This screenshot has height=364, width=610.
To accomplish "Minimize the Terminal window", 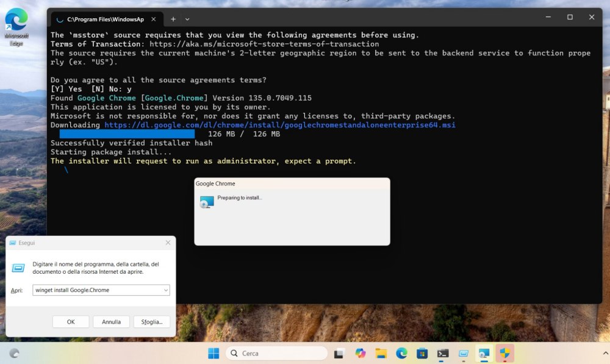I will coord(548,17).
